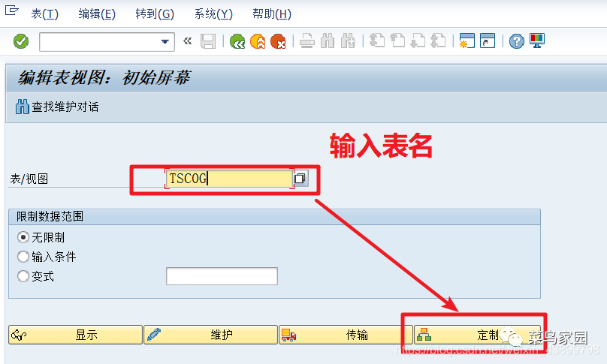Click the red Cancel icon
Viewport: 607px width, 364px height.
click(278, 41)
